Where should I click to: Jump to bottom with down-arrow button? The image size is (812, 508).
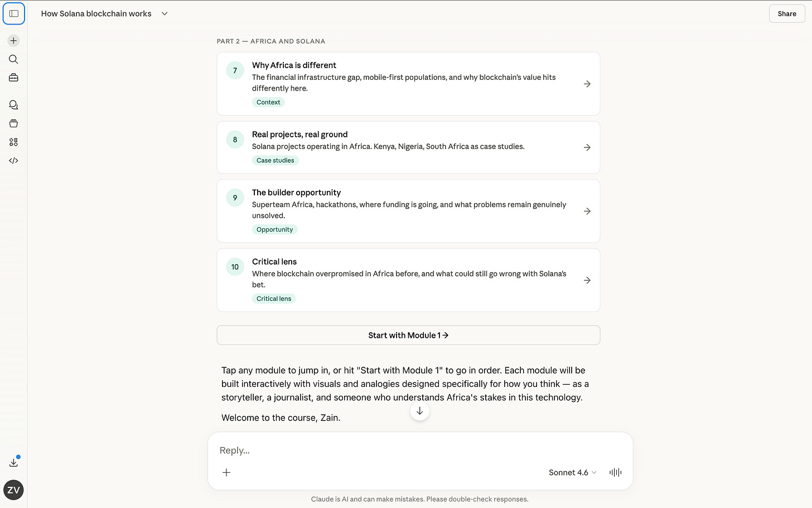[x=420, y=411]
